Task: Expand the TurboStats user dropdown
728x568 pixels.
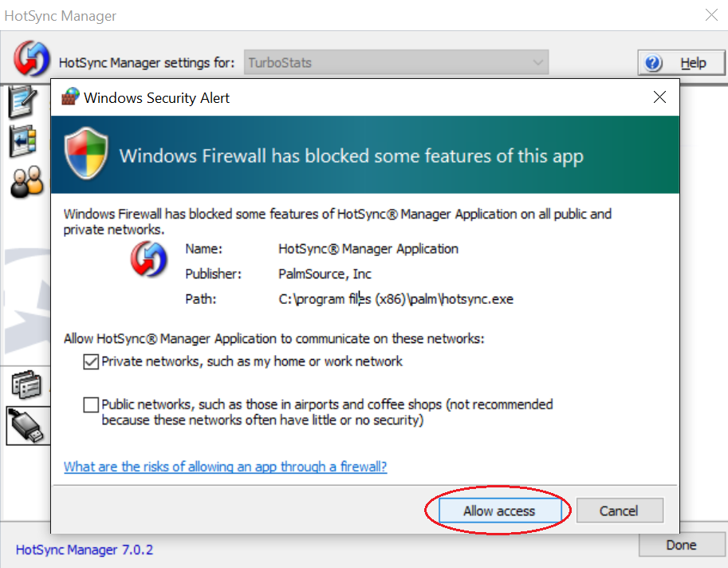Action: tap(396, 62)
